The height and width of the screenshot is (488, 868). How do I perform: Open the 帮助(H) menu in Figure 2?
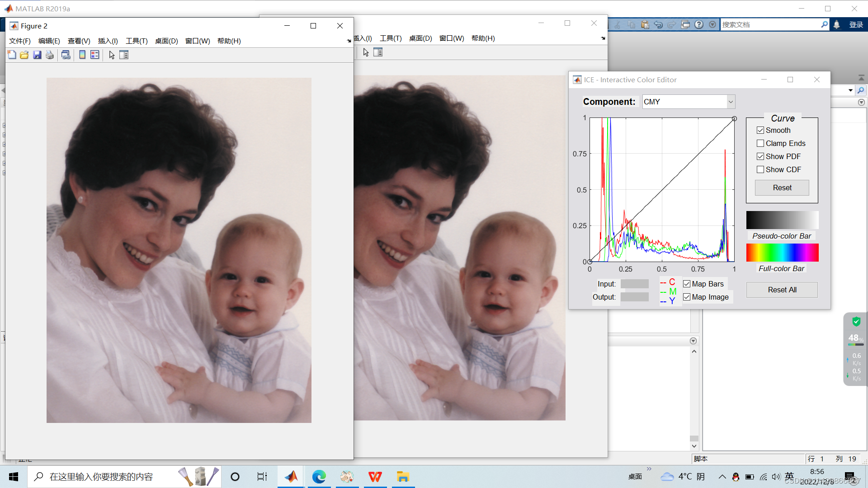229,41
